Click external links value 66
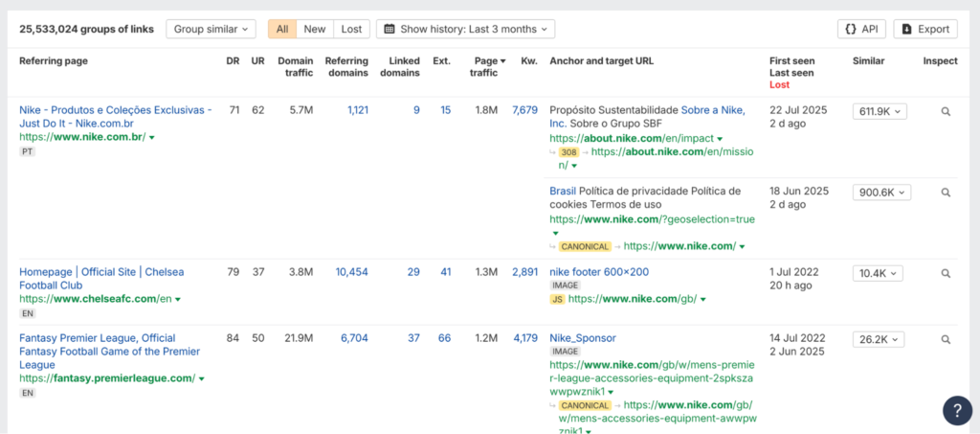The image size is (980, 434). (x=444, y=338)
